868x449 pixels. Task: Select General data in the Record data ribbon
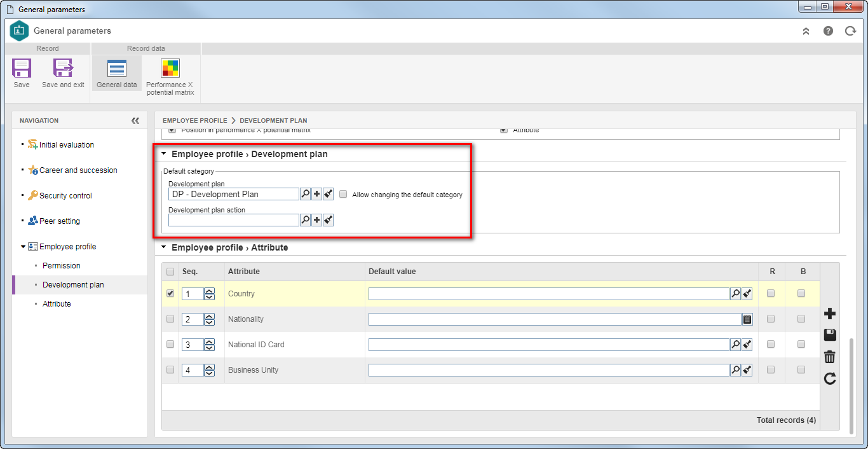point(117,73)
